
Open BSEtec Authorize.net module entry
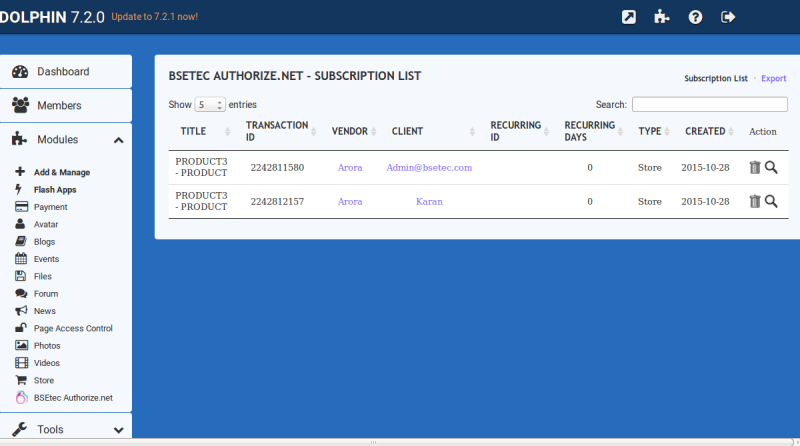[73, 398]
